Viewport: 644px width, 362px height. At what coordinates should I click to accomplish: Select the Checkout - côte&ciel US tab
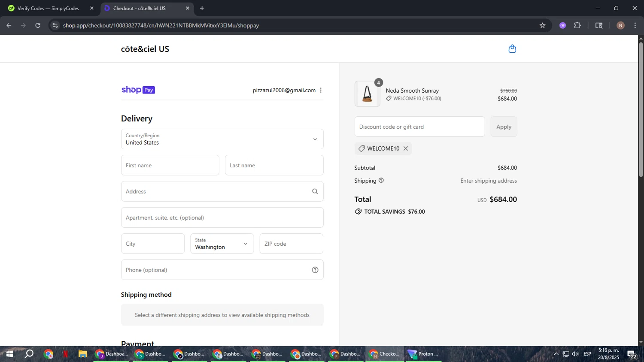click(x=146, y=8)
